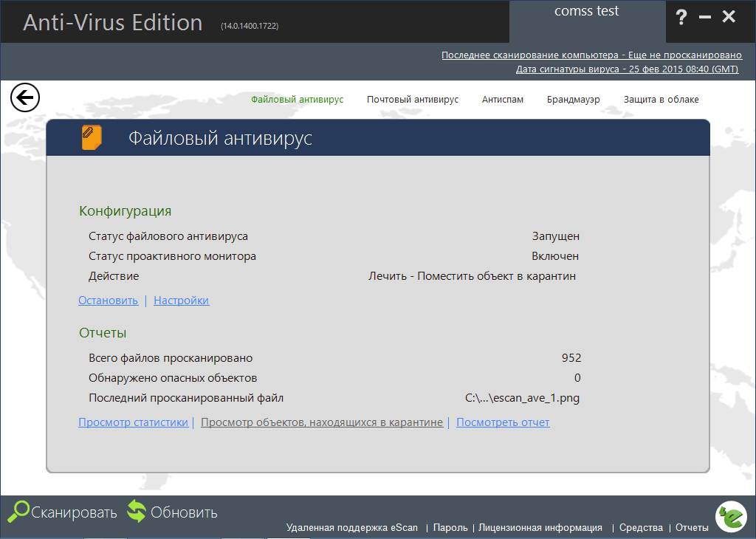Click the green Обновить arrows icon
Screen dimensions: 756x539
coord(136,510)
